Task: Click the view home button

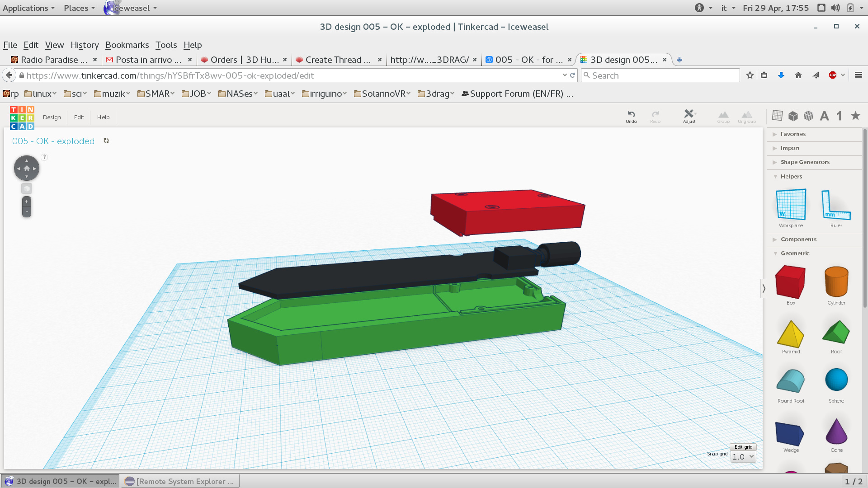Action: click(x=27, y=168)
